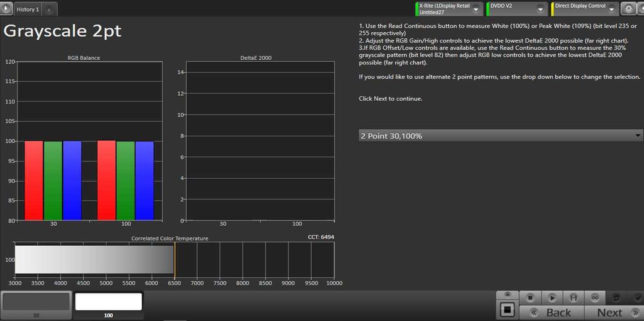Click green bar at 30 in RGB Balance
644x321 pixels.
[x=53, y=181]
